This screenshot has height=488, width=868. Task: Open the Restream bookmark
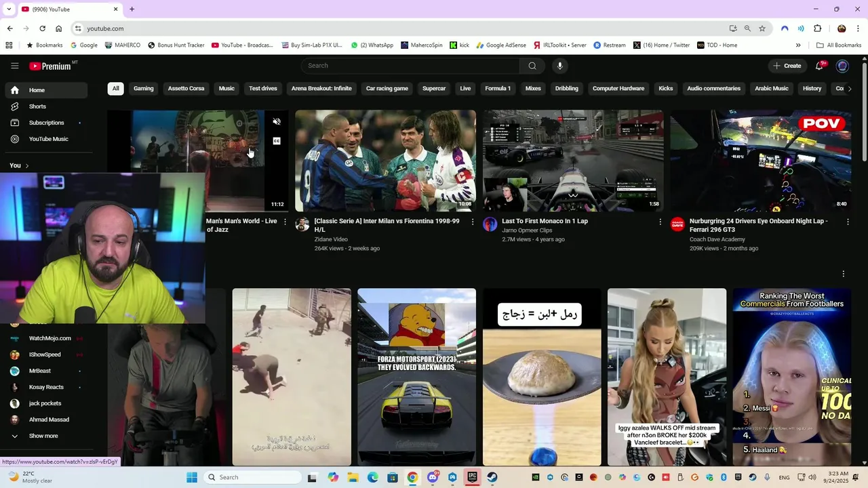(x=610, y=45)
